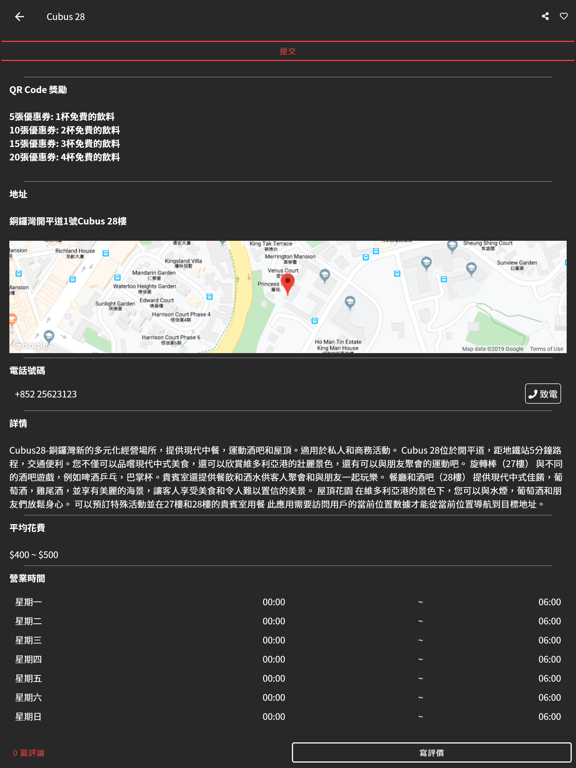This screenshot has height=768, width=576.
Task: Click the 星期六 opening hours row
Action: [288, 697]
